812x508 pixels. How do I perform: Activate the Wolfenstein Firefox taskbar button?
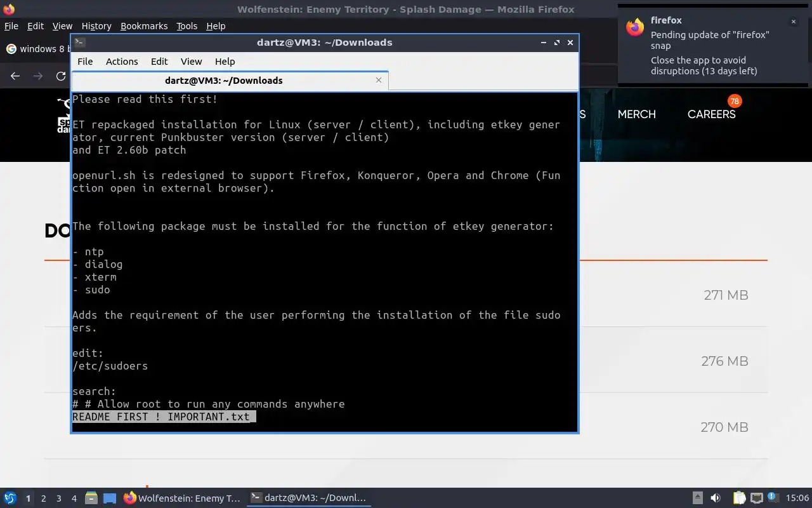tap(183, 498)
